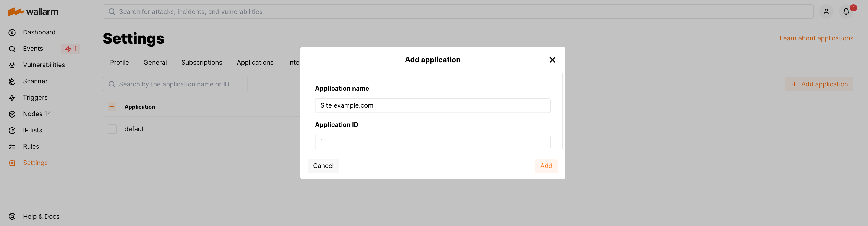Screen dimensions: 868x226
Task: Check the default application checkbox
Action: pos(112,129)
